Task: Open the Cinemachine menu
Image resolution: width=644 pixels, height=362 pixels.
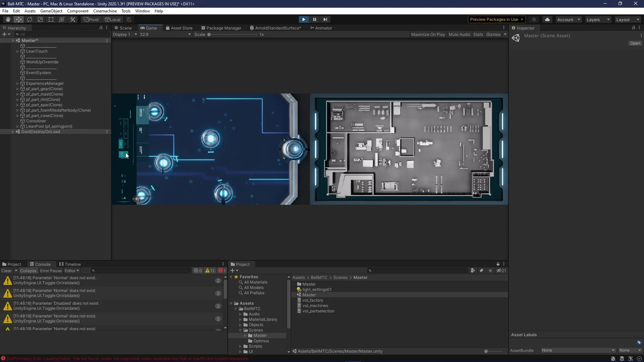Action: pos(105,11)
